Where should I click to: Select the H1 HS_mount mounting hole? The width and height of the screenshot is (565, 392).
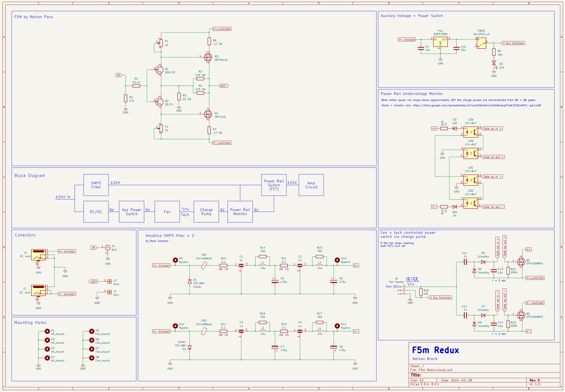(x=47, y=331)
